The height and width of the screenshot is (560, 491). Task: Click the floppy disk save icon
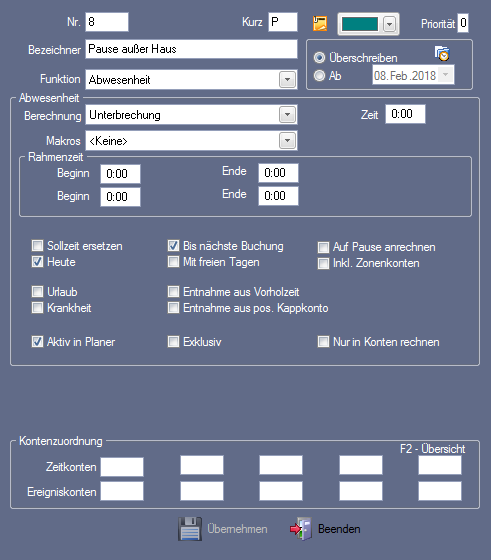coord(190,529)
